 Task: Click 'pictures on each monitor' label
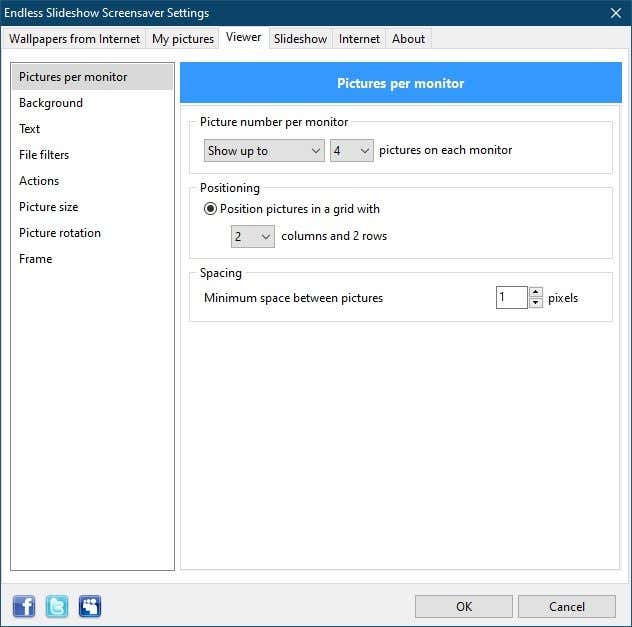[x=445, y=150]
